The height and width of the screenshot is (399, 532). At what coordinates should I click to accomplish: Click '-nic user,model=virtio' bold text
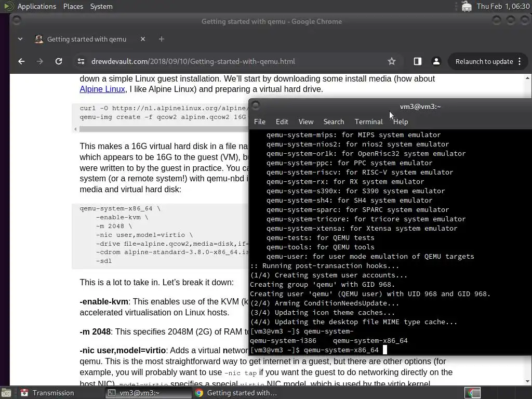tap(123, 350)
